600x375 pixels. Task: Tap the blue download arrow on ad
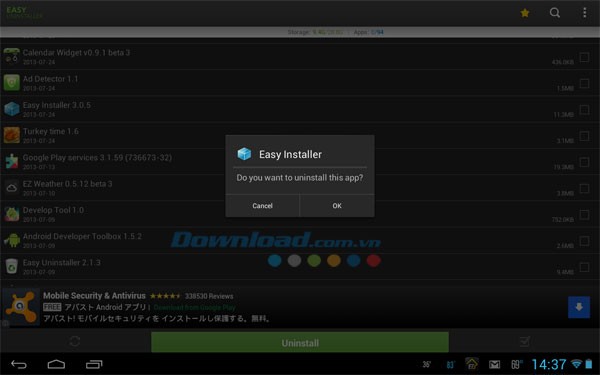click(579, 307)
